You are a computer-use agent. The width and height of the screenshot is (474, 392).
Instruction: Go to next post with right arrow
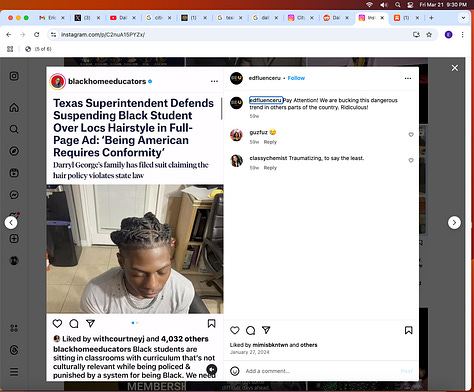tap(454, 222)
